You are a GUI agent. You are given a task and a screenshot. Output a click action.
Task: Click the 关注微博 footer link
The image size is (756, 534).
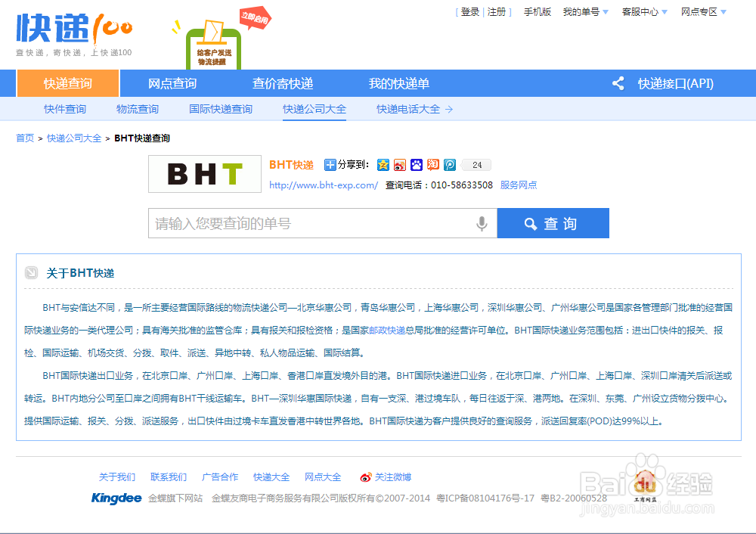(x=393, y=477)
